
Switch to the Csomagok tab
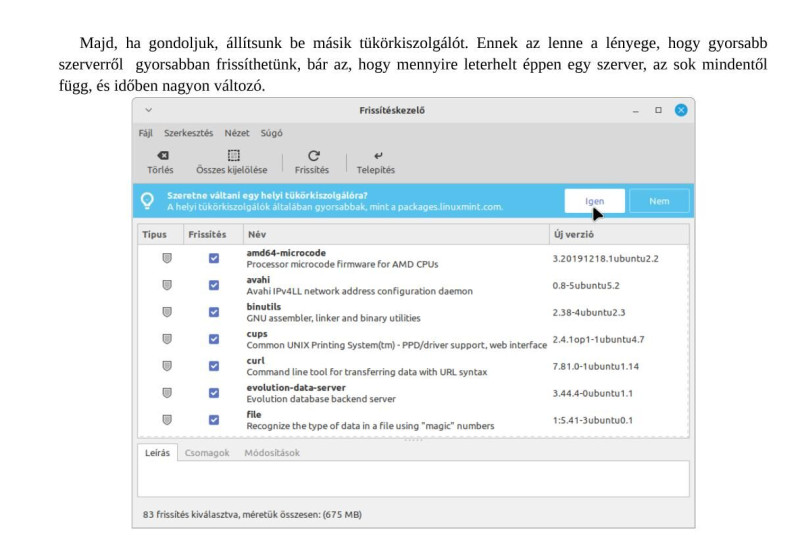pos(207,453)
